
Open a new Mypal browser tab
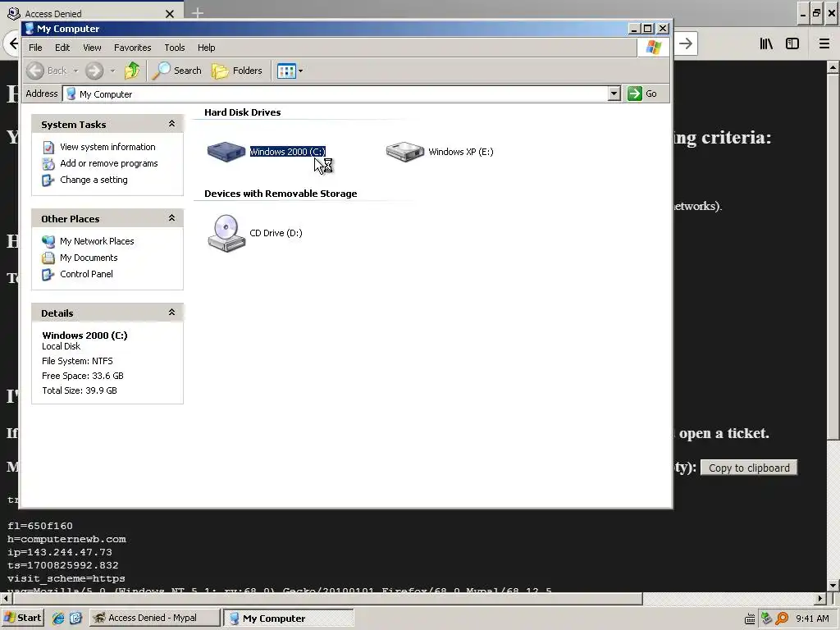point(197,13)
